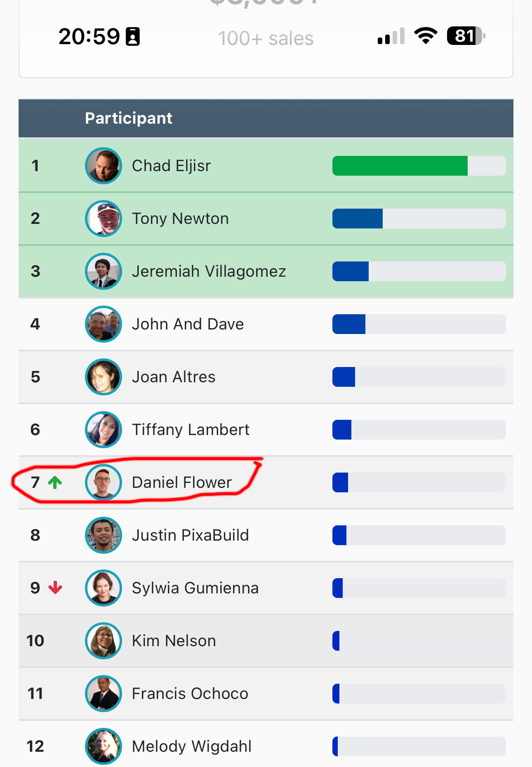The height and width of the screenshot is (767, 532).
Task: Tap the Participant column header
Action: click(x=129, y=118)
